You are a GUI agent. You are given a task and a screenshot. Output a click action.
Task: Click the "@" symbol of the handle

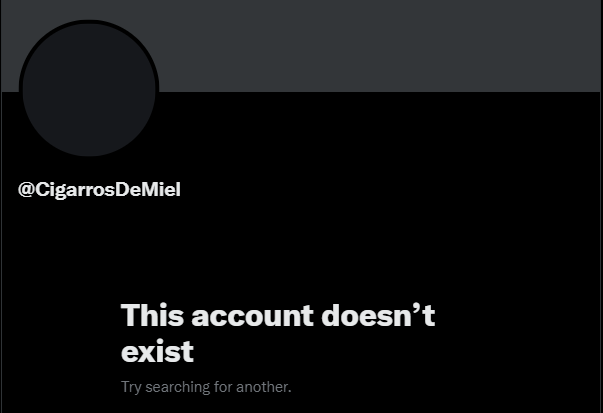click(26, 190)
